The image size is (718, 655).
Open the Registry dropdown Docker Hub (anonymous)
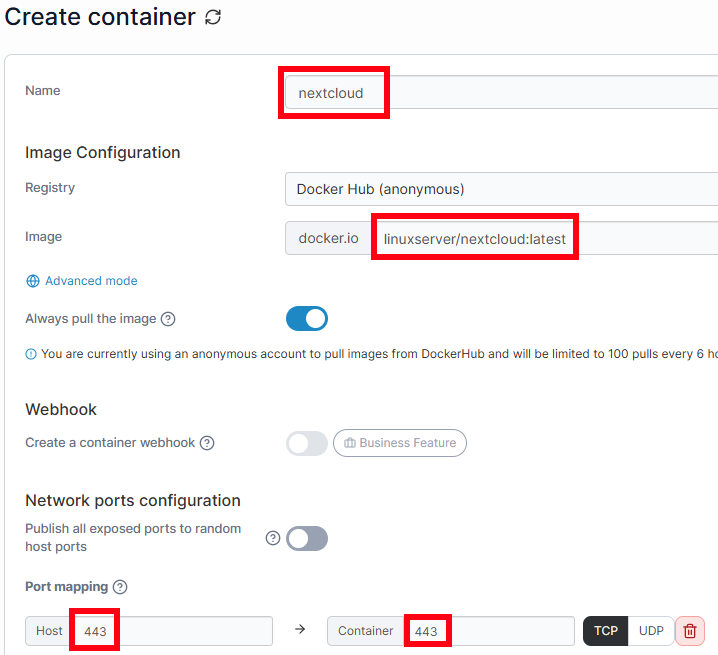(x=500, y=189)
